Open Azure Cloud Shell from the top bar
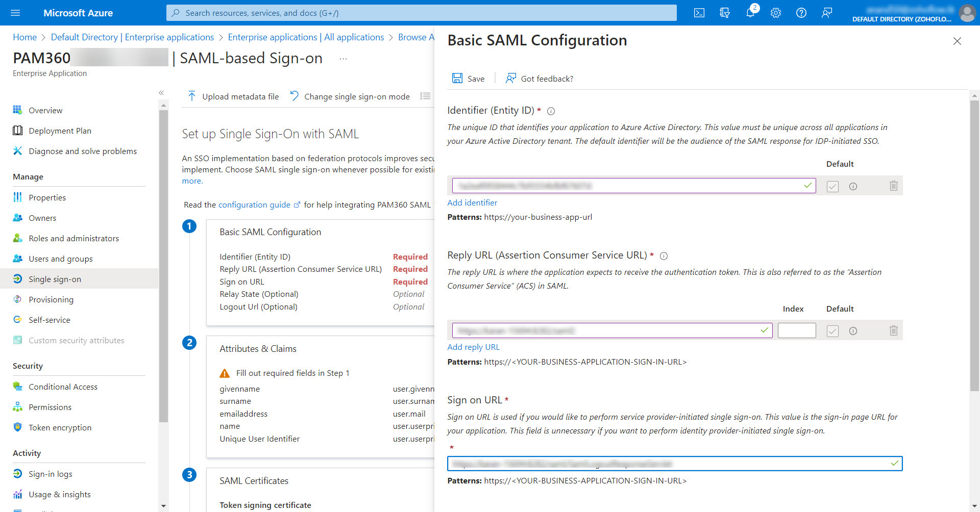Image resolution: width=980 pixels, height=512 pixels. pyautogui.click(x=699, y=13)
